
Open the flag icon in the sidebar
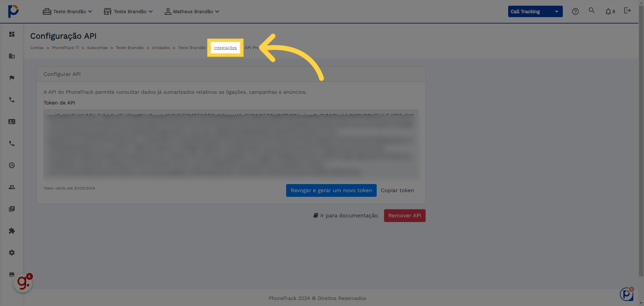click(12, 78)
